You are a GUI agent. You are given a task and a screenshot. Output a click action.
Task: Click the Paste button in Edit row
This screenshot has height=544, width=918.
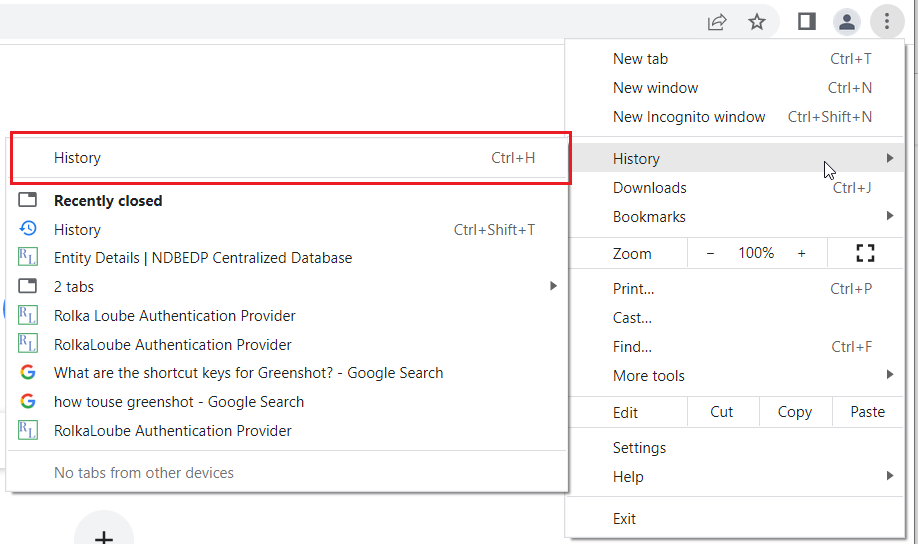pyautogui.click(x=867, y=412)
